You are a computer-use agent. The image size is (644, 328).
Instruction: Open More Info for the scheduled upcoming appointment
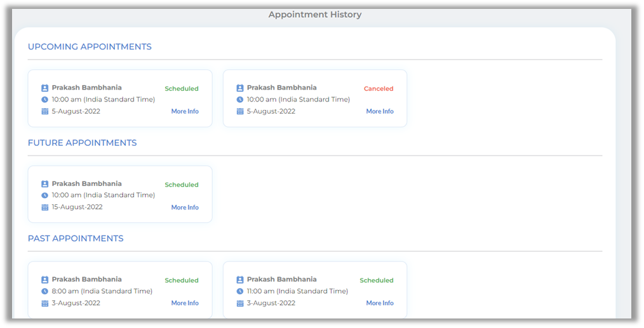coord(185,112)
